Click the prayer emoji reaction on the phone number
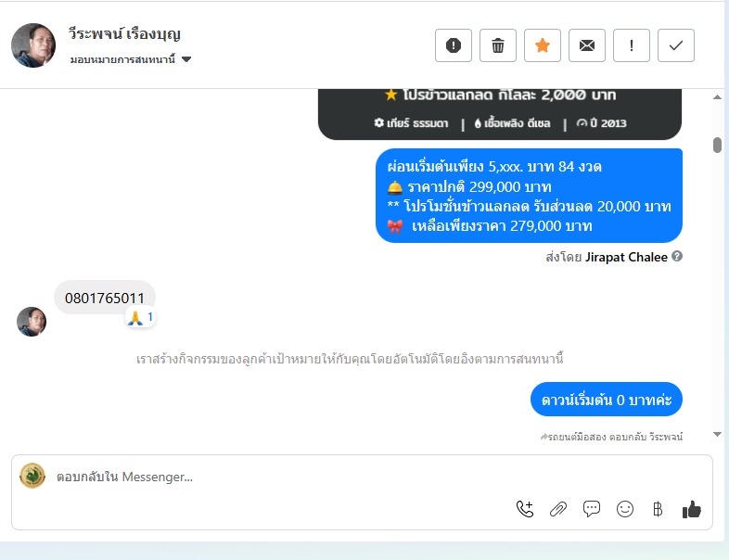729x560 pixels. point(140,318)
